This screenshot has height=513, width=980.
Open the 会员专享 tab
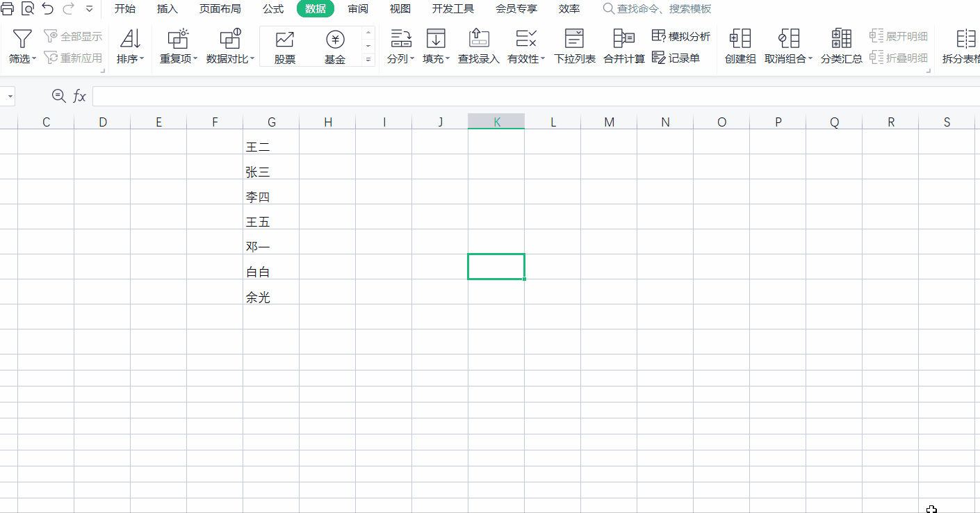pos(516,9)
